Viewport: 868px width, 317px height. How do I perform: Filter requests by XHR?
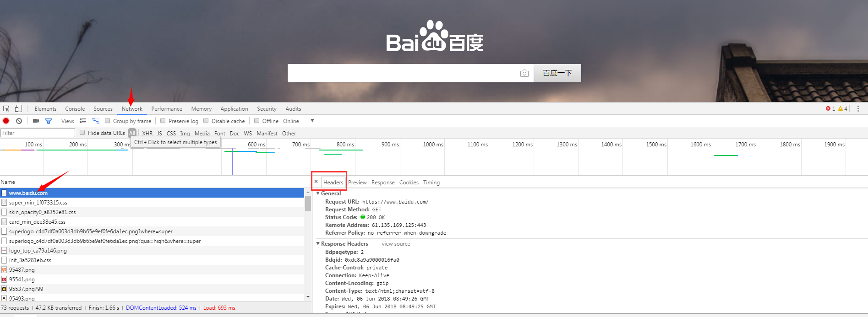(x=147, y=134)
